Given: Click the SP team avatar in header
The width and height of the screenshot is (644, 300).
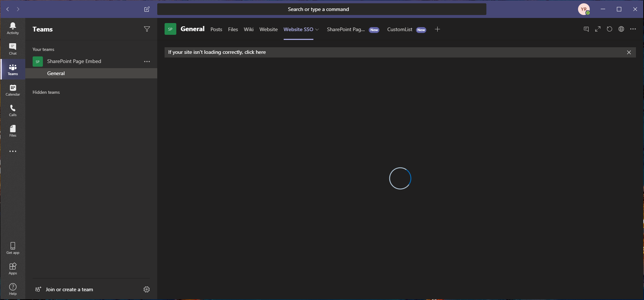Looking at the screenshot, I should [170, 29].
